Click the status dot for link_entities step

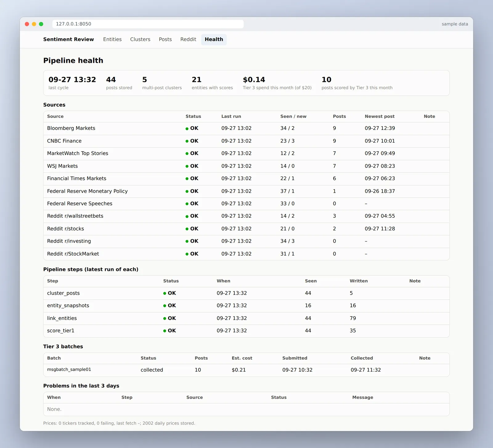tap(165, 319)
